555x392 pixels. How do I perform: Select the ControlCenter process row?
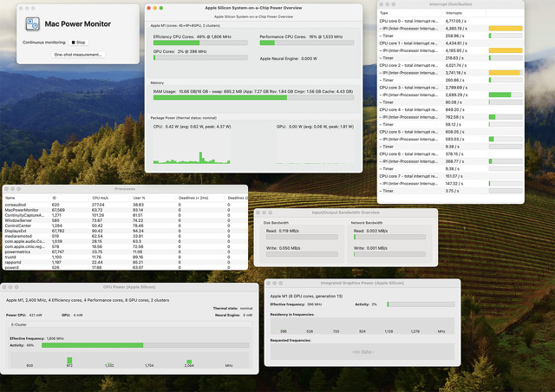[x=125, y=225]
